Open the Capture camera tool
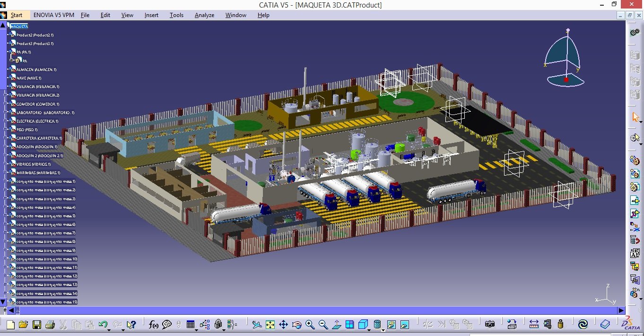This screenshot has height=336, width=644. pos(489,325)
